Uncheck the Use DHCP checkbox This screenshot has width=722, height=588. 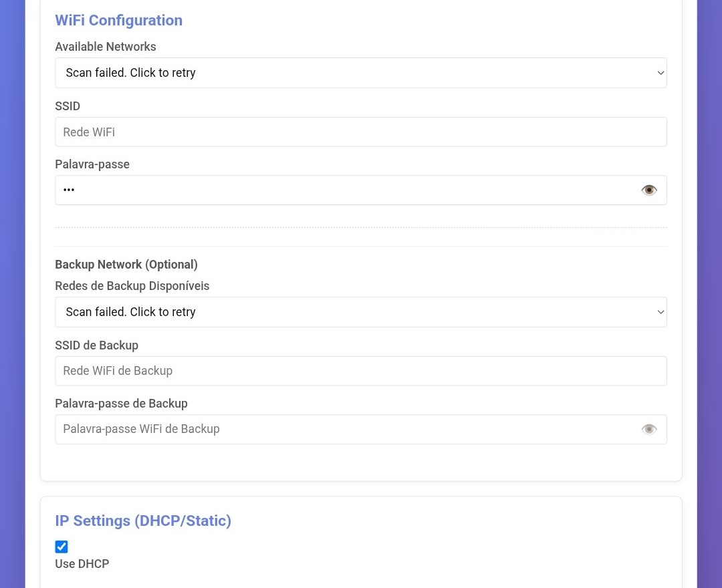(x=62, y=547)
